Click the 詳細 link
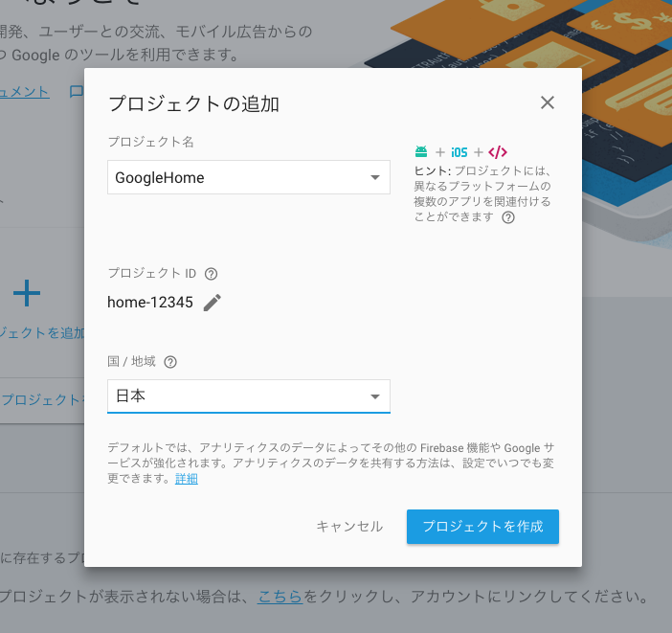 click(187, 479)
